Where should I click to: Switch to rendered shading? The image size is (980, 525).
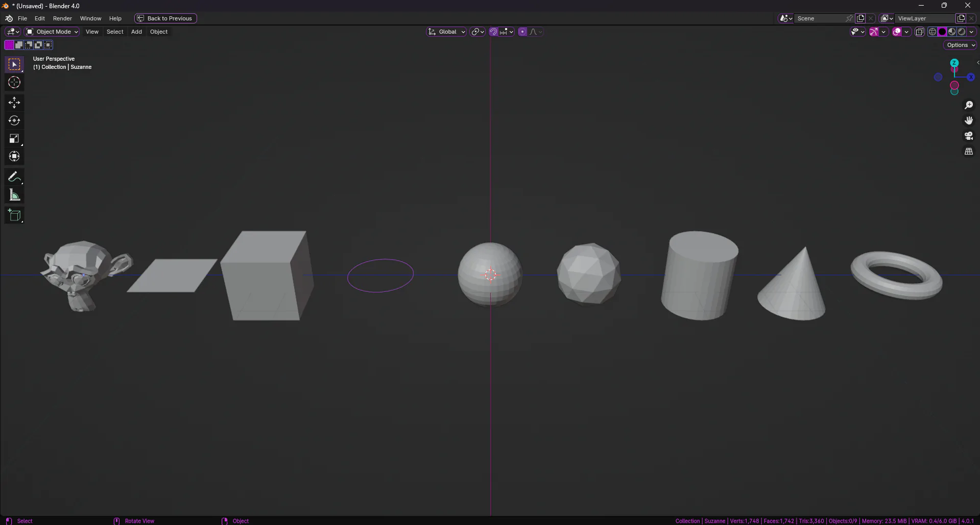tap(962, 32)
